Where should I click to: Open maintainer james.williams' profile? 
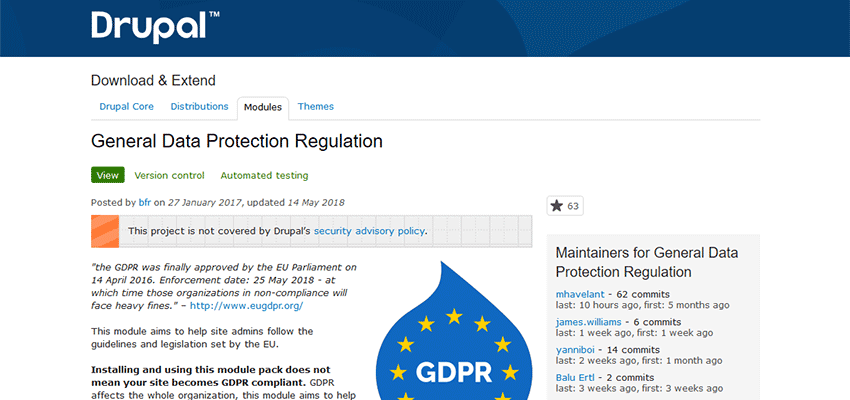pyautogui.click(x=589, y=322)
